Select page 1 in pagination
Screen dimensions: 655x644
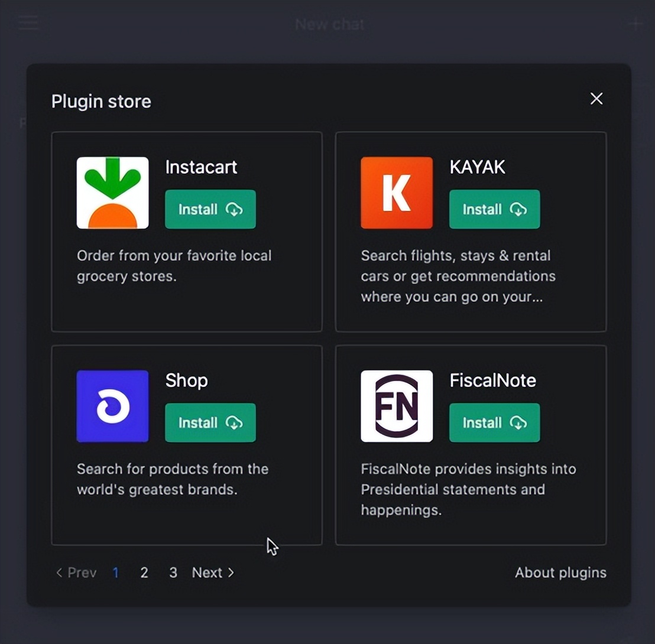tap(116, 573)
